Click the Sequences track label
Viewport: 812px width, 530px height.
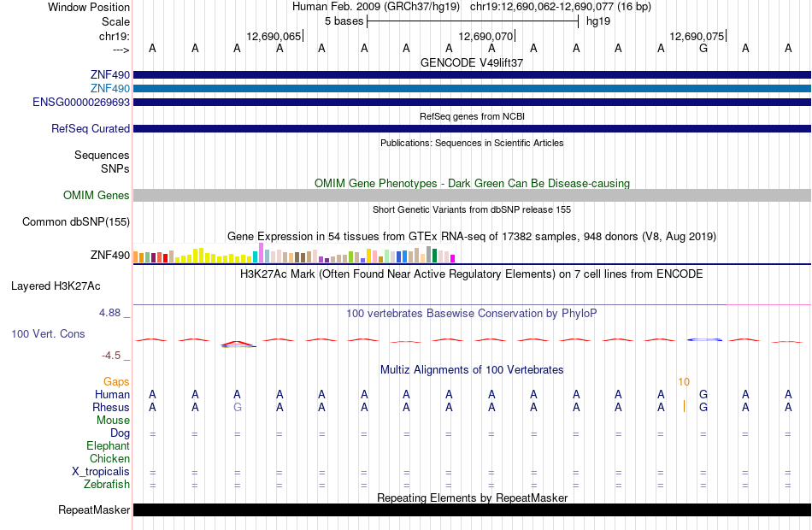click(102, 156)
